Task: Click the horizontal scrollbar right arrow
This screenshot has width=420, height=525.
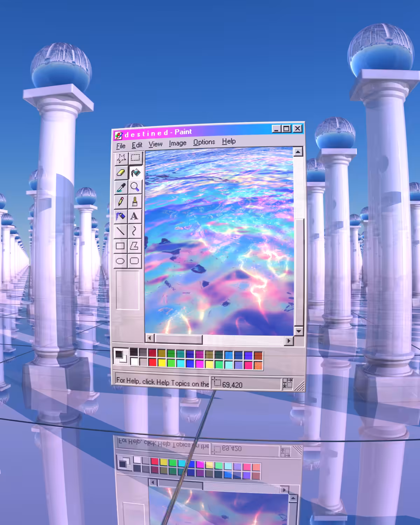Action: (289, 340)
